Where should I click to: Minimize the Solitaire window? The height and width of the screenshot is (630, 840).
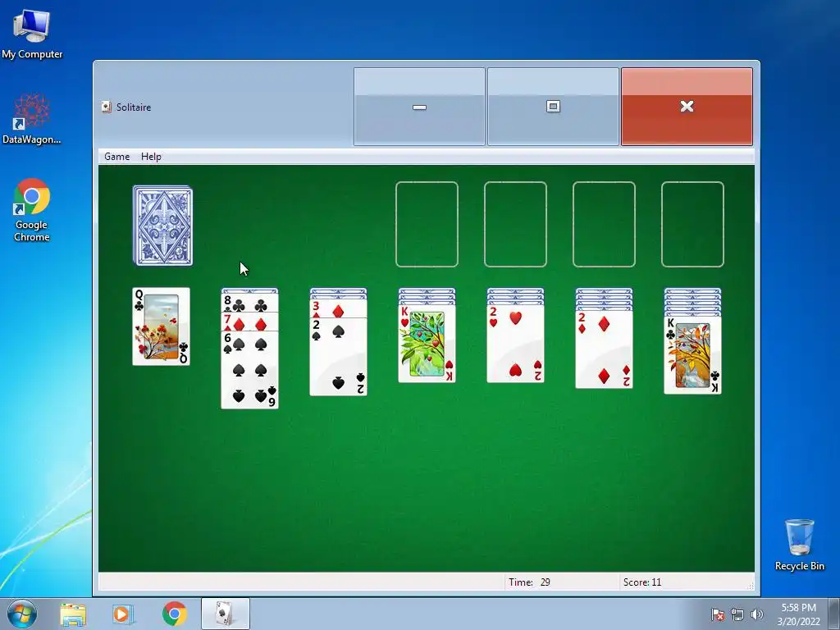419,107
